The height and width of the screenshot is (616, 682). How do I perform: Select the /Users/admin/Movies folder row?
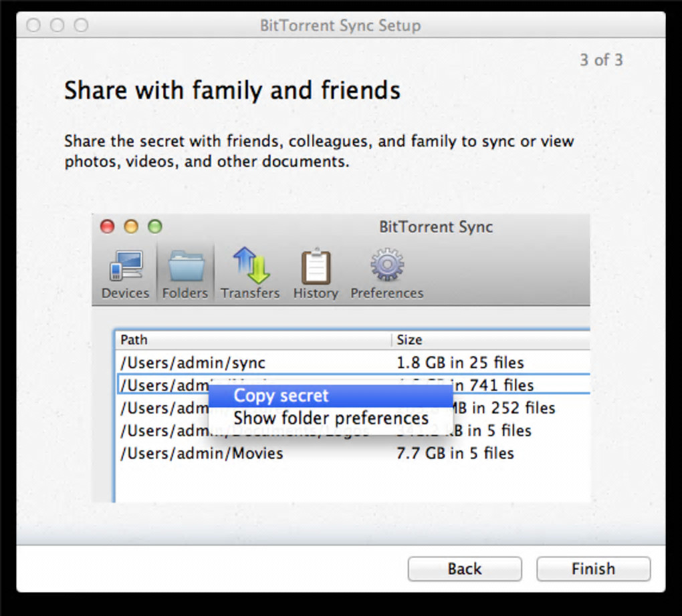(353, 453)
